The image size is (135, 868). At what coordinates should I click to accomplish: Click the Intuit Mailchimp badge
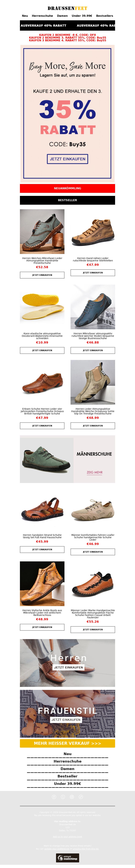67,858
